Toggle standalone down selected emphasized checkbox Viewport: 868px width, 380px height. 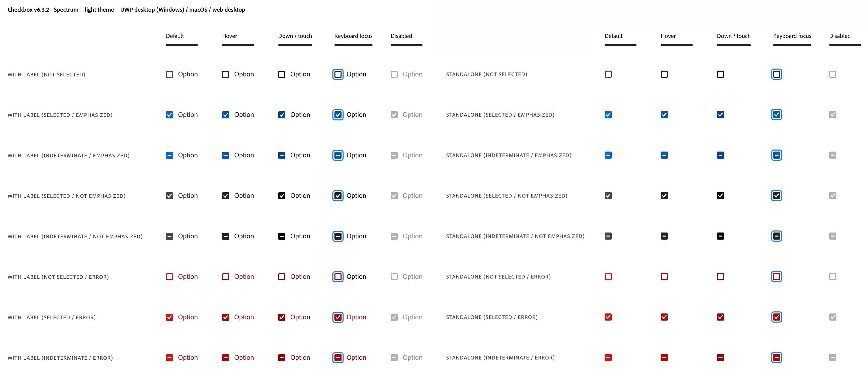click(x=721, y=115)
